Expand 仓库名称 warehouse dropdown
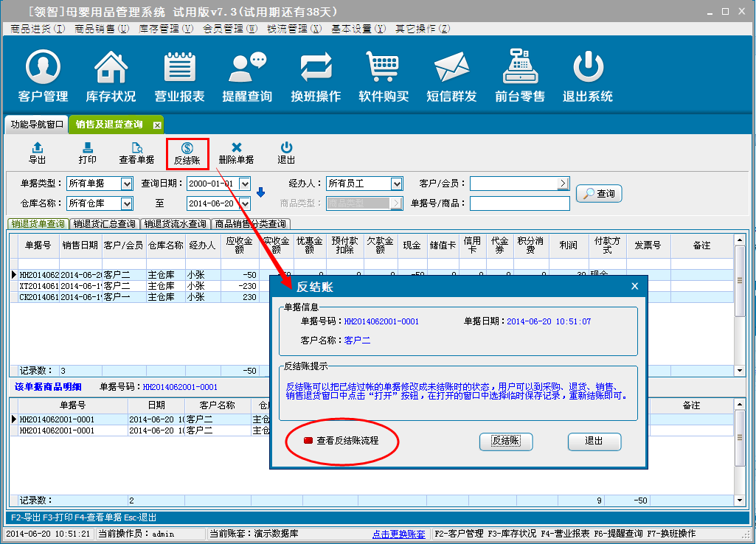Screen dimensions: 756x544 point(126,203)
